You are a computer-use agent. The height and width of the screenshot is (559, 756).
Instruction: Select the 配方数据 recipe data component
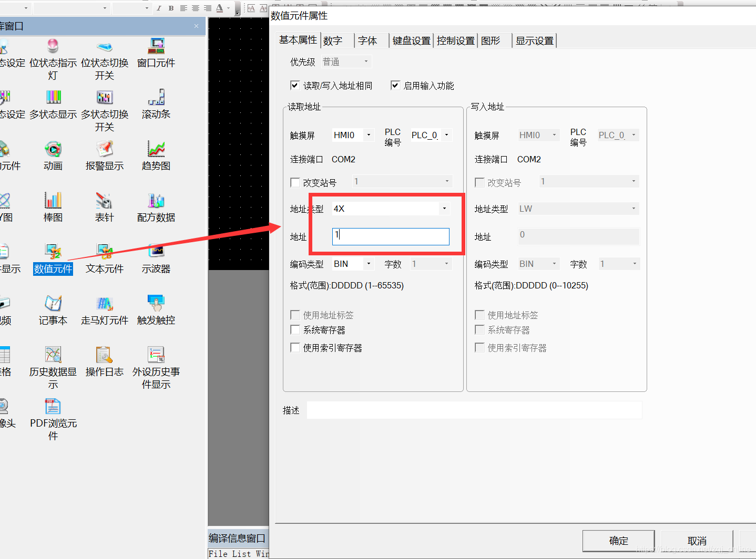point(156,200)
